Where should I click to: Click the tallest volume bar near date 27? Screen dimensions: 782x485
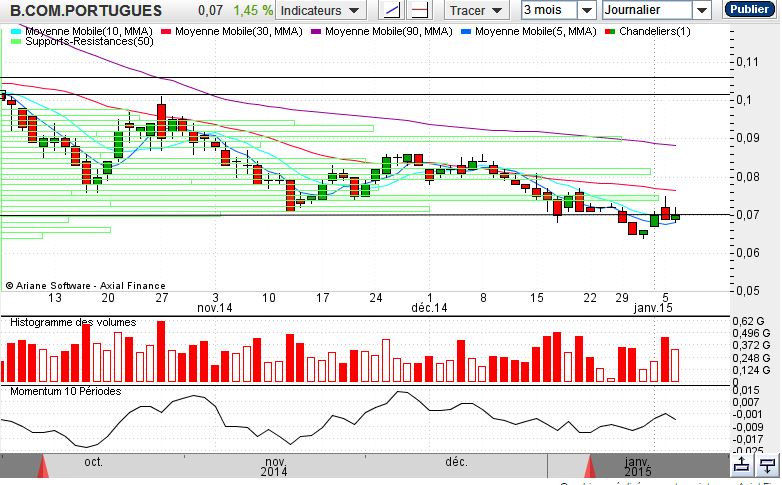click(x=161, y=352)
